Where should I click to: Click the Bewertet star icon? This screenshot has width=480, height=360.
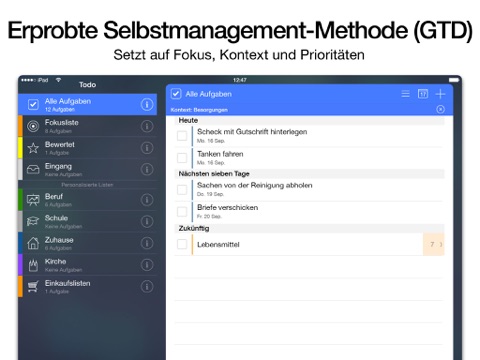coord(33,148)
